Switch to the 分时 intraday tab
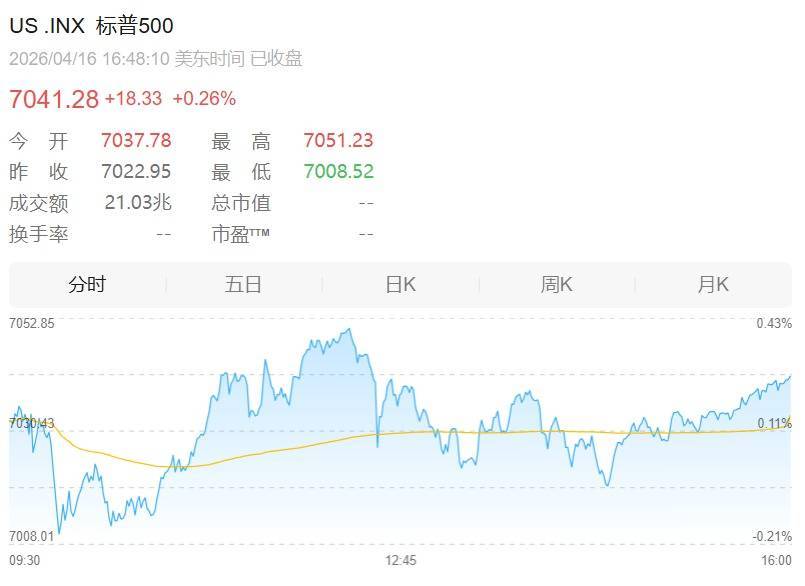 (x=87, y=285)
